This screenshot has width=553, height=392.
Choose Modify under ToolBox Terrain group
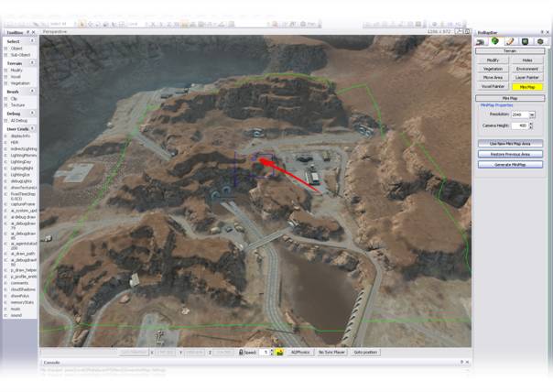point(16,71)
